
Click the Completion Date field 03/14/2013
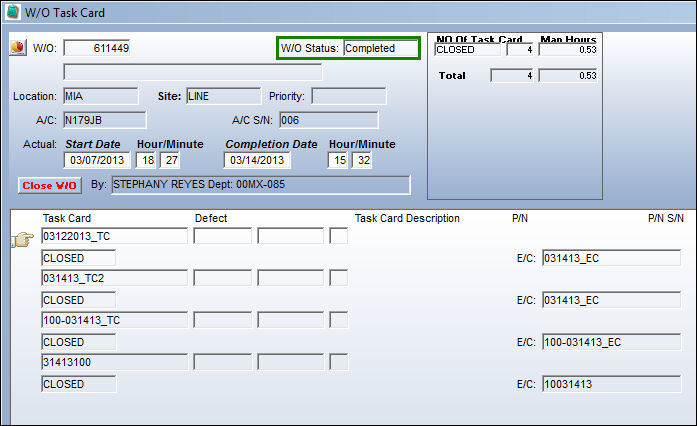[257, 160]
